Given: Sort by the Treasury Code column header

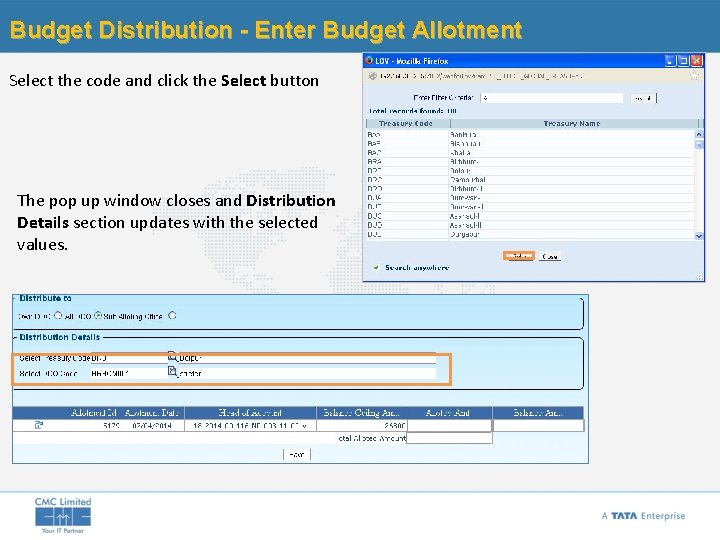Looking at the screenshot, I should [x=408, y=124].
